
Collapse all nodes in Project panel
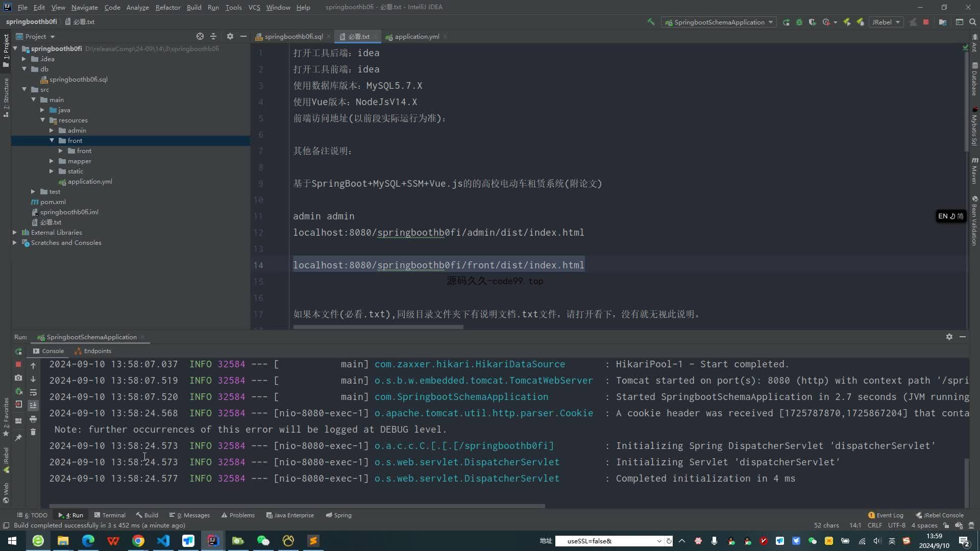pos(213,36)
